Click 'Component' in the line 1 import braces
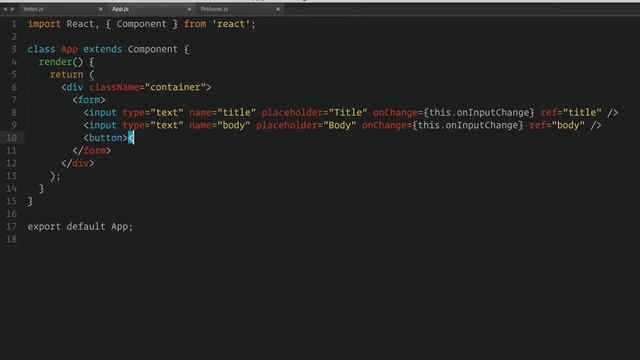This screenshot has height=360, width=640. [x=142, y=24]
